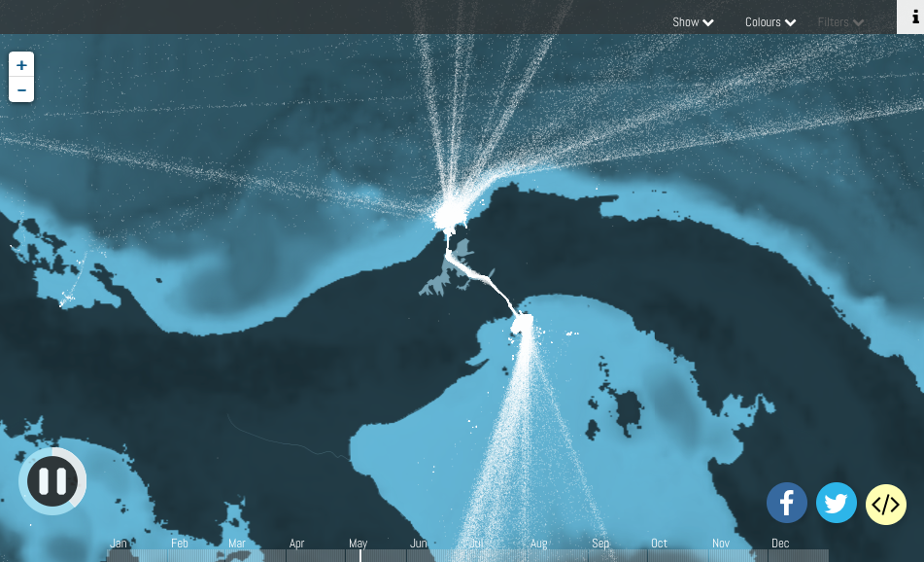Jump to Dec on the timeline

780,544
